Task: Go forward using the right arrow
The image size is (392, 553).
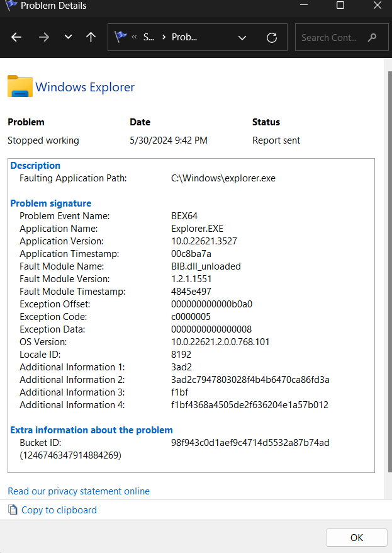Action: point(44,37)
